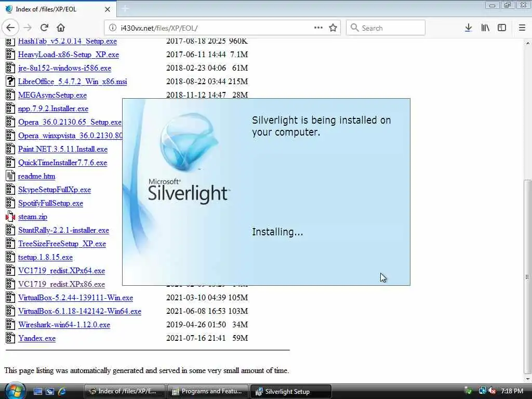Open the browser home page
Image resolution: width=532 pixels, height=399 pixels.
pyautogui.click(x=61, y=28)
